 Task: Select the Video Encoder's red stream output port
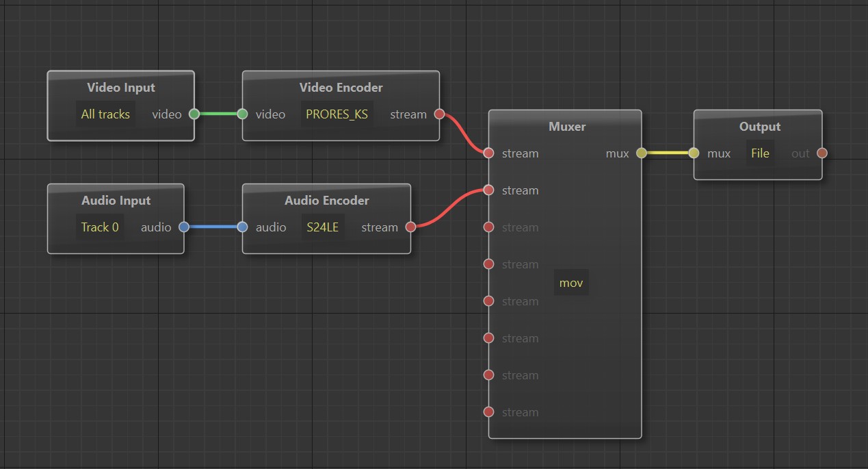(439, 114)
